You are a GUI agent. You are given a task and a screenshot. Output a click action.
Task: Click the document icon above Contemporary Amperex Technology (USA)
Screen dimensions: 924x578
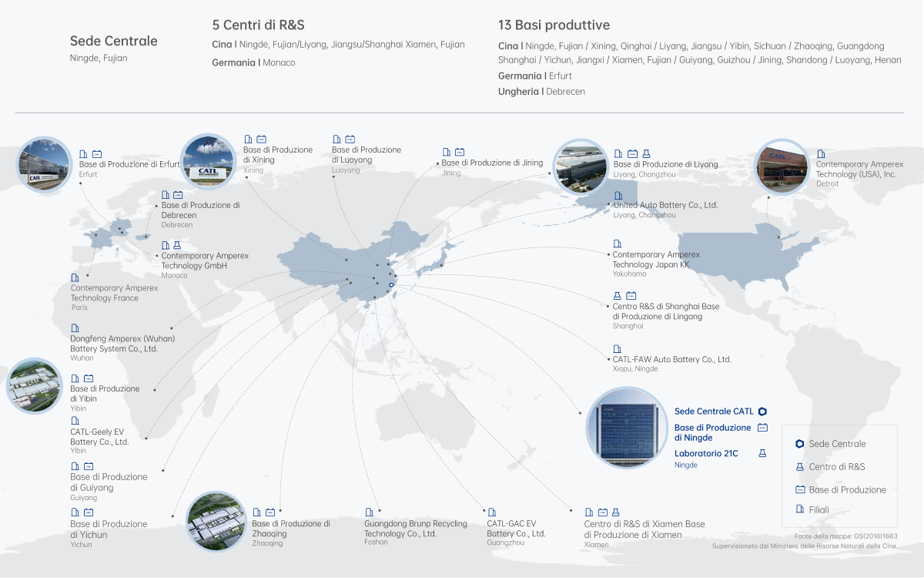821,154
